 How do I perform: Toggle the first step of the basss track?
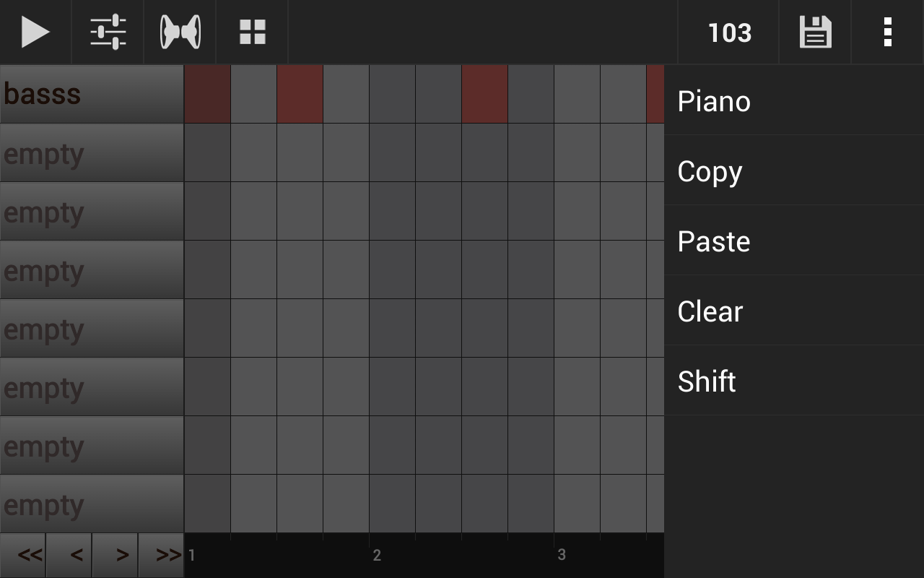click(x=207, y=93)
